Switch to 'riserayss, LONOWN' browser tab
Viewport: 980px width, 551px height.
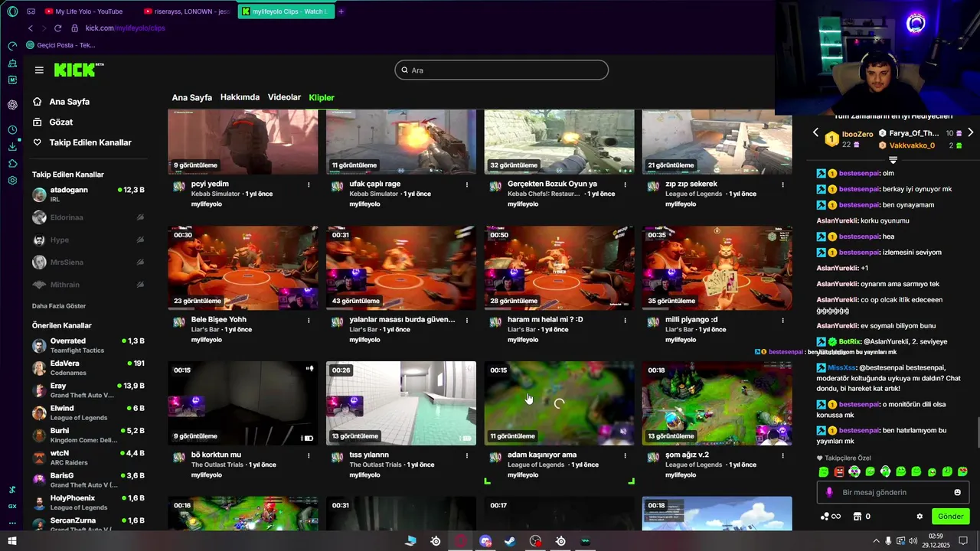[x=188, y=11]
